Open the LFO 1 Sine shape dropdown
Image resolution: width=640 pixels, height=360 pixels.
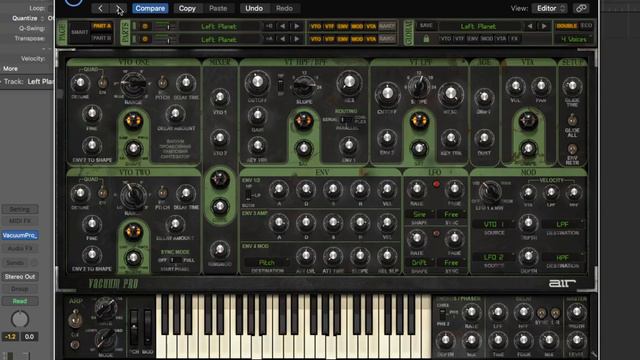(419, 214)
